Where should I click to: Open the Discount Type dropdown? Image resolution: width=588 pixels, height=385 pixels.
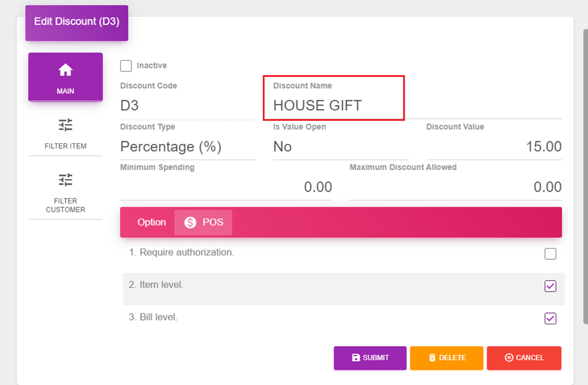pyautogui.click(x=187, y=147)
